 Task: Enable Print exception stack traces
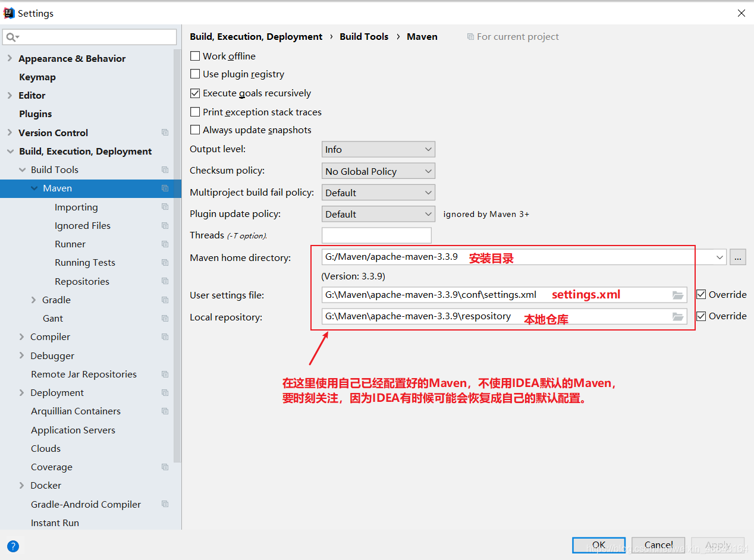pyautogui.click(x=194, y=112)
